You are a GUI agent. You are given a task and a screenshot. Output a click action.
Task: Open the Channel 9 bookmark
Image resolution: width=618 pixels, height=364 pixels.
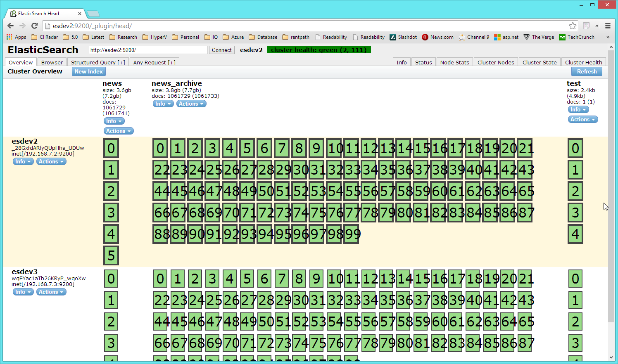coord(474,37)
